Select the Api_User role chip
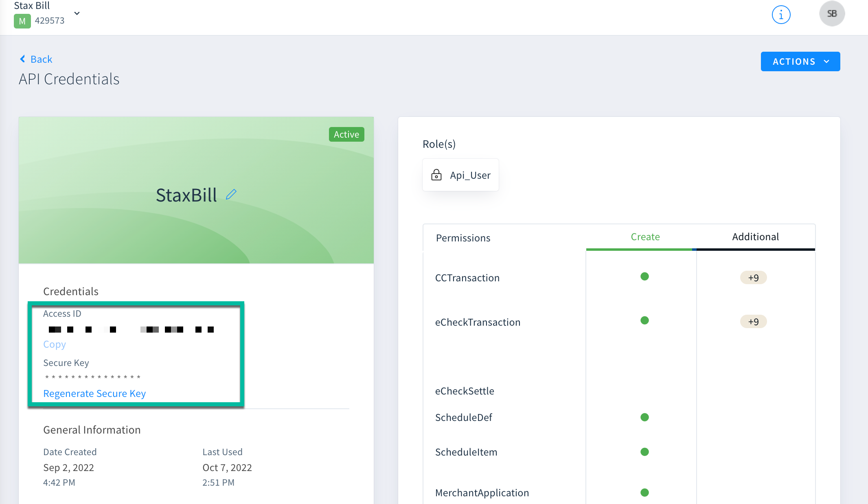Image resolution: width=868 pixels, height=504 pixels. [460, 175]
